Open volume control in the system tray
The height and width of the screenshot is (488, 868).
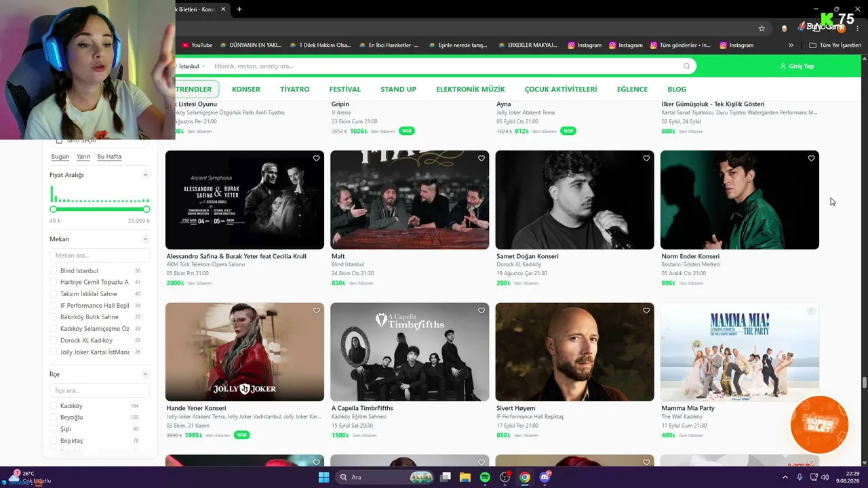pyautogui.click(x=825, y=477)
